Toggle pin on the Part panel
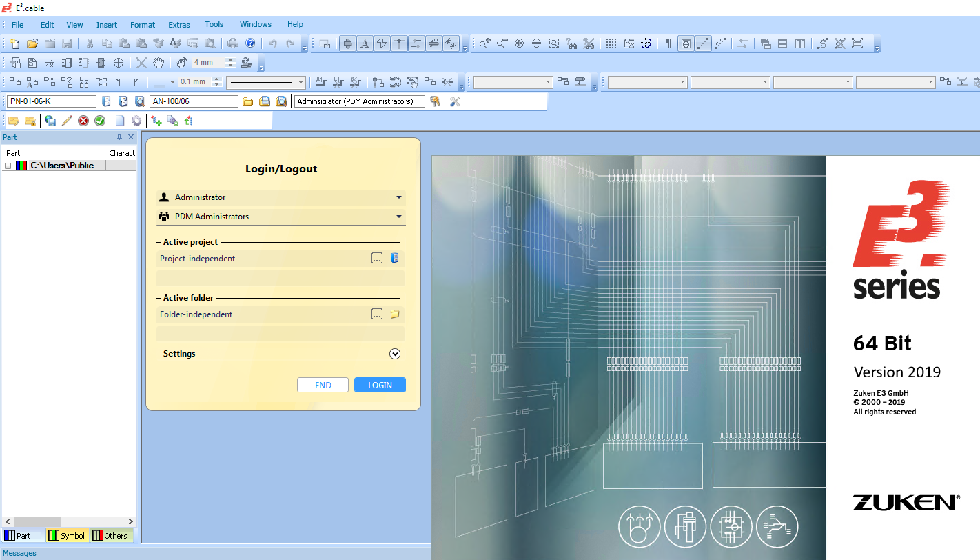Screen dimensions: 980x560 point(119,137)
